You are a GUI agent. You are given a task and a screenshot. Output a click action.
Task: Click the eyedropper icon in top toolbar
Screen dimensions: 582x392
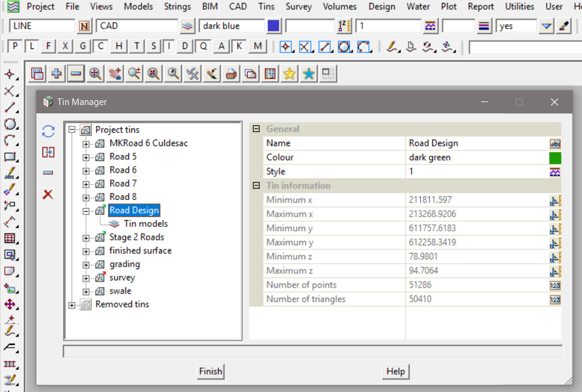(x=564, y=26)
